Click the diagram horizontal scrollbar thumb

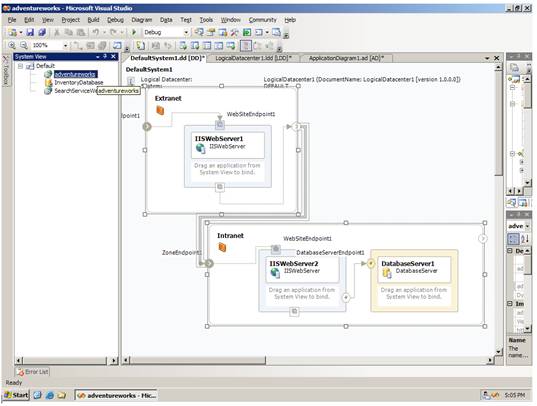tap(198, 360)
